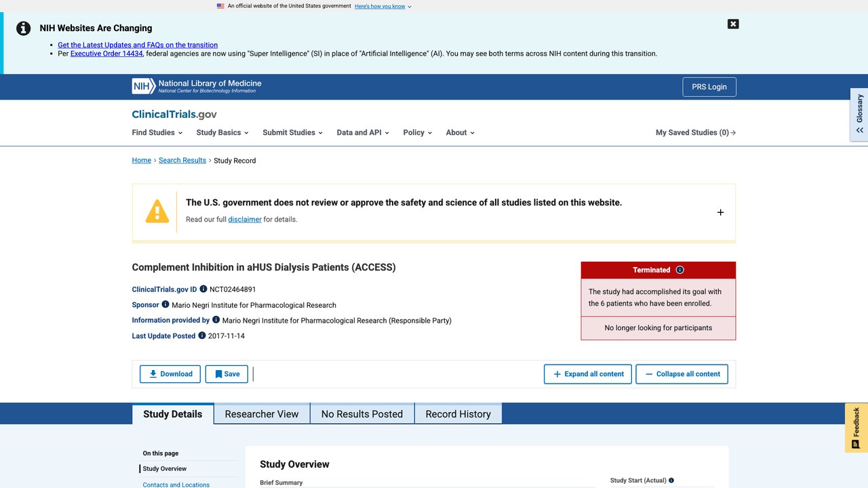
Task: Click info icon next to Study Start (Actual)
Action: (671, 481)
